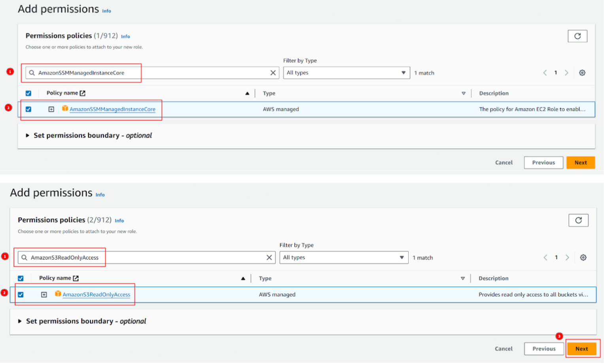604x364 pixels.
Task: Click the description 'Provides read only access to all buckets vi...'
Action: pyautogui.click(x=533, y=295)
